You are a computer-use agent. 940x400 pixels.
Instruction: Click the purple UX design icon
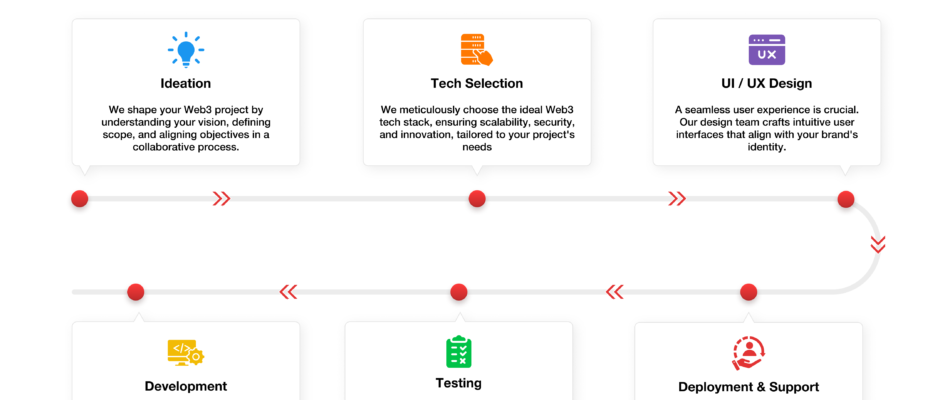767,50
